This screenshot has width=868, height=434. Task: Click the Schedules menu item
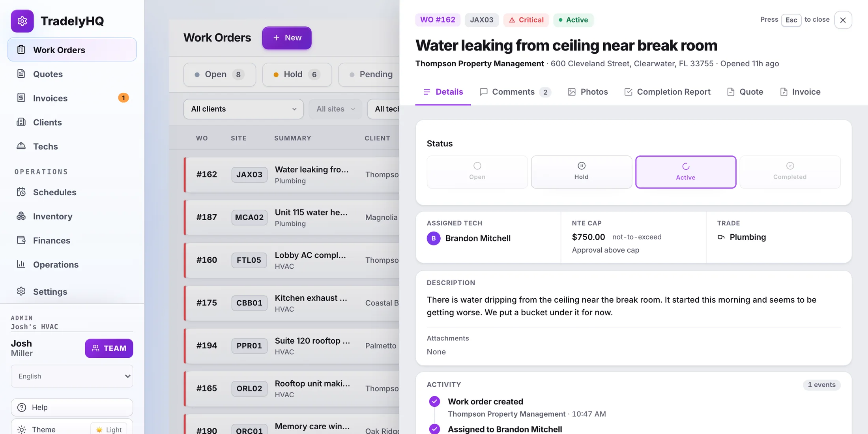tap(72, 192)
